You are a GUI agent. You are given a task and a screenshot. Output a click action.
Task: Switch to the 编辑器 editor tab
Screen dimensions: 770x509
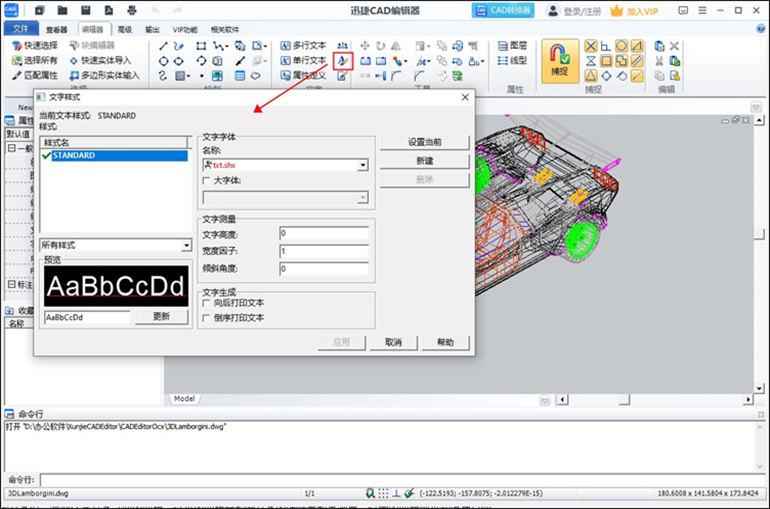click(x=92, y=29)
